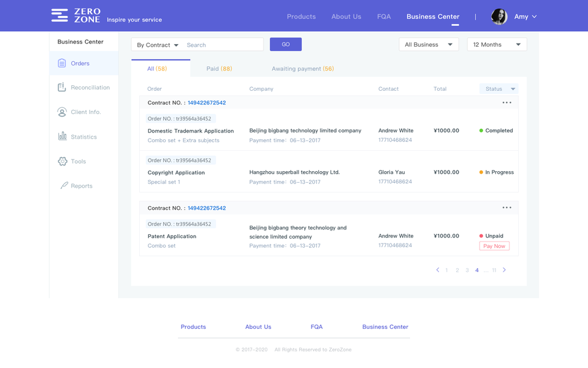Viewport: 588px width, 368px height.
Task: Open Products in the top navigation
Action: tap(301, 17)
